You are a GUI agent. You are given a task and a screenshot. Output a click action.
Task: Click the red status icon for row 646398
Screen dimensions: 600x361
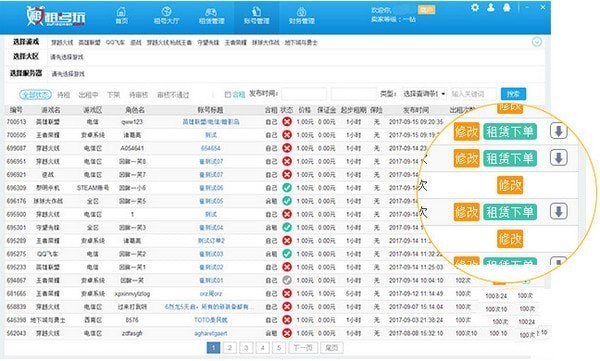[287, 320]
